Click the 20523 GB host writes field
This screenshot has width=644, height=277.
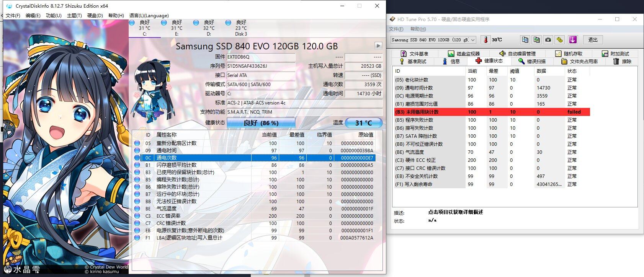tap(364, 66)
